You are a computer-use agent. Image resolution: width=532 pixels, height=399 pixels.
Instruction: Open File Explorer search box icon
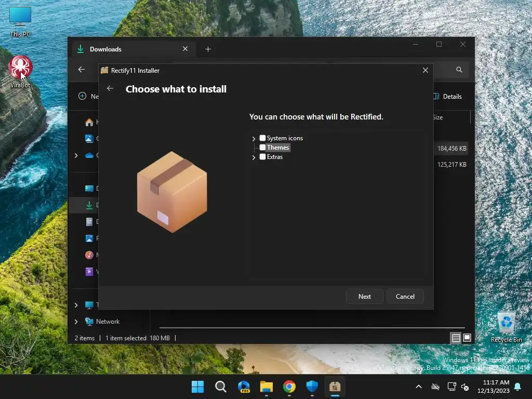pyautogui.click(x=459, y=70)
